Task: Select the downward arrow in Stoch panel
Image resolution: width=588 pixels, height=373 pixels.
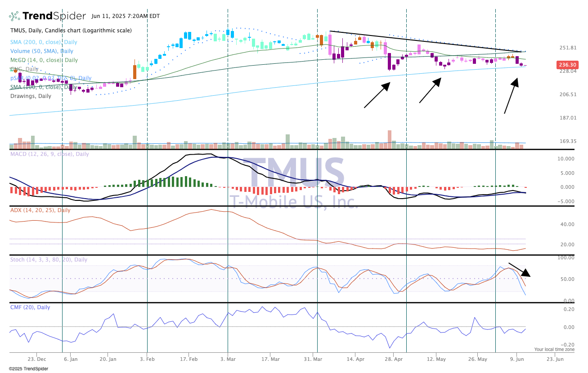Action: tap(520, 270)
